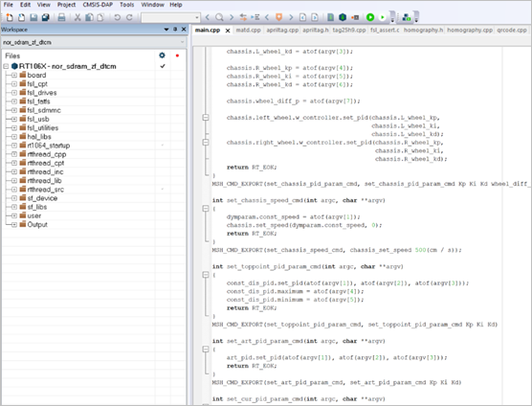Toggle bookmark with orange bookmark icon

(x=278, y=17)
